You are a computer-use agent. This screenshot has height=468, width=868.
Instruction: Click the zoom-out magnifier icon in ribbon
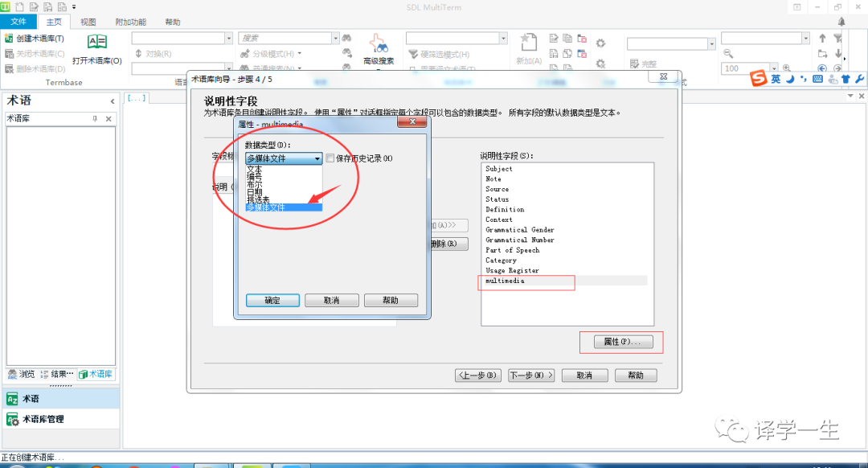[728, 54]
